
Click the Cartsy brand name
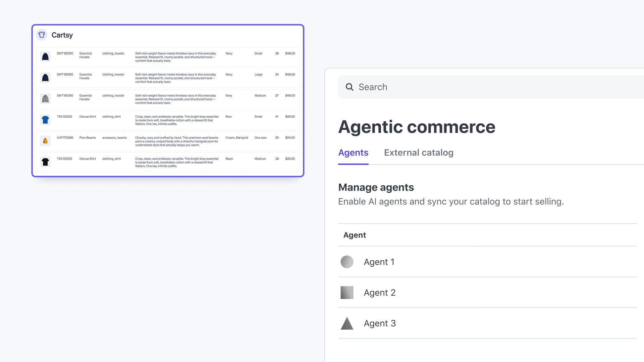pos(62,35)
